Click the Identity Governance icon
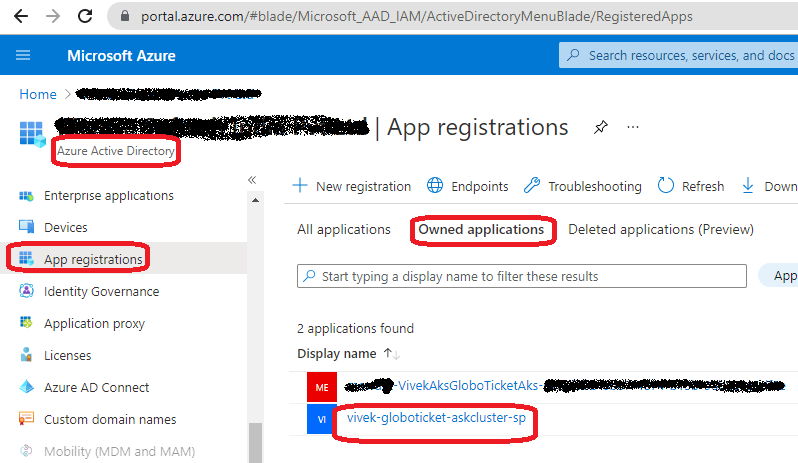798x463 pixels. click(x=26, y=291)
